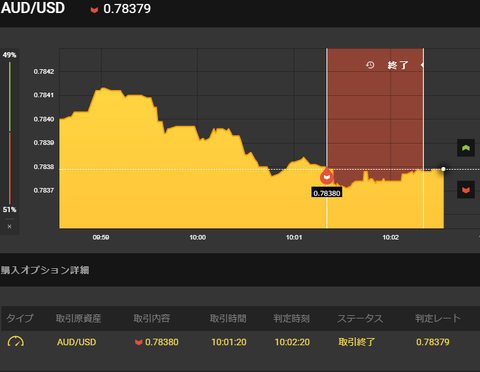Click judgment rate 0.78379 in table
Screen dimensions: 480x372
click(x=433, y=342)
